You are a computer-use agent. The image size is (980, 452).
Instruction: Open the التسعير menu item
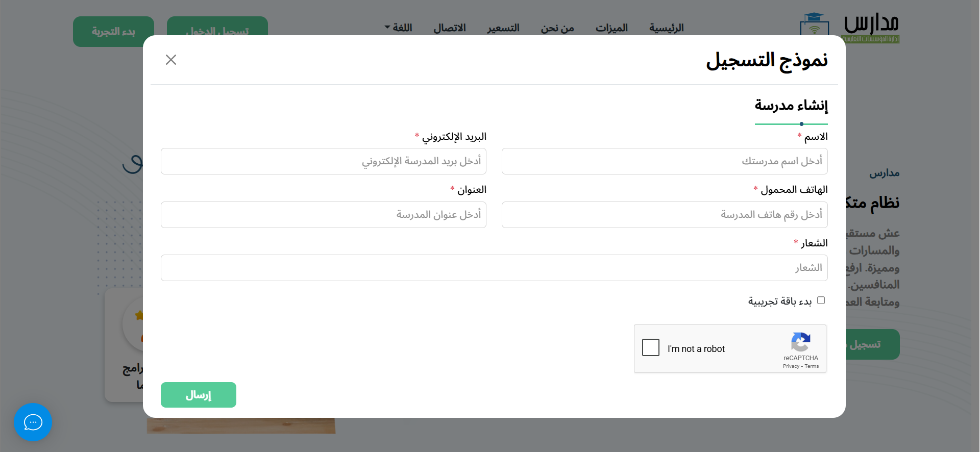[x=503, y=28]
